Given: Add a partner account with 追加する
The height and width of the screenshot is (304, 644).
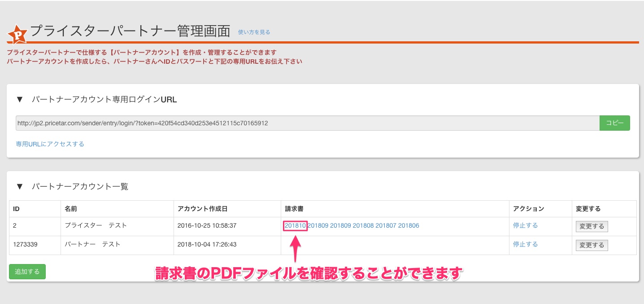Looking at the screenshot, I should tap(27, 272).
